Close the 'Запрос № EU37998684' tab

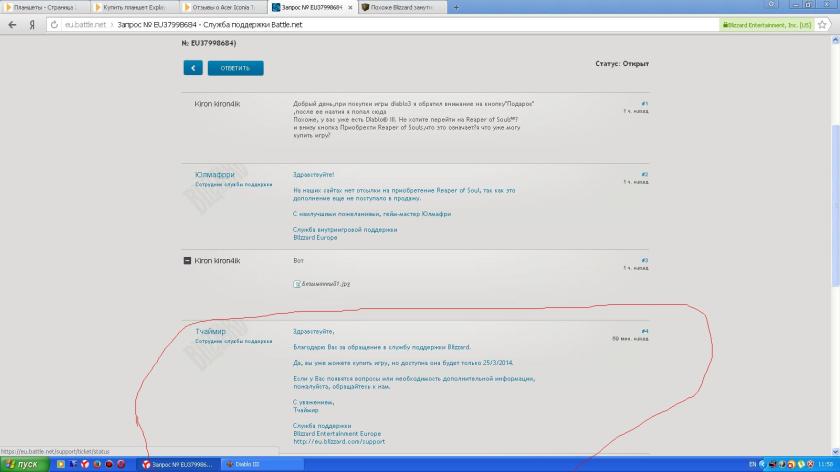point(350,8)
